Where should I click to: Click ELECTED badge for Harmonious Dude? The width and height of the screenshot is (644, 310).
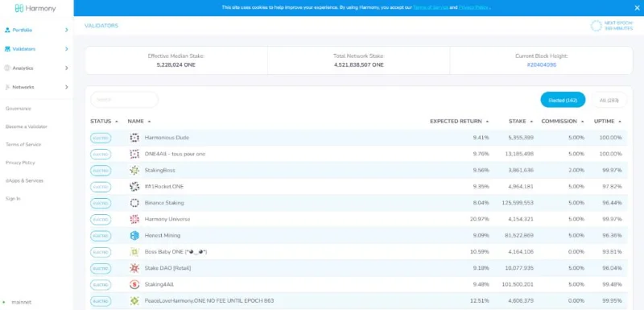pyautogui.click(x=101, y=138)
